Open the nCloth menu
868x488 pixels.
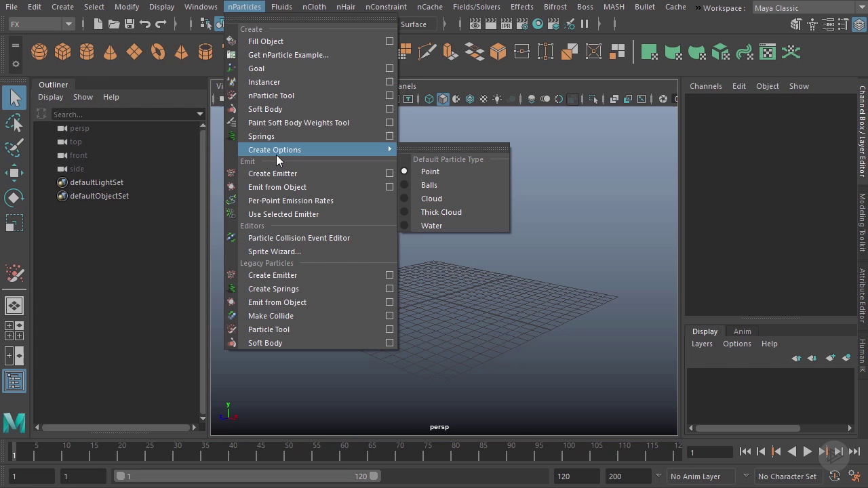click(x=314, y=7)
